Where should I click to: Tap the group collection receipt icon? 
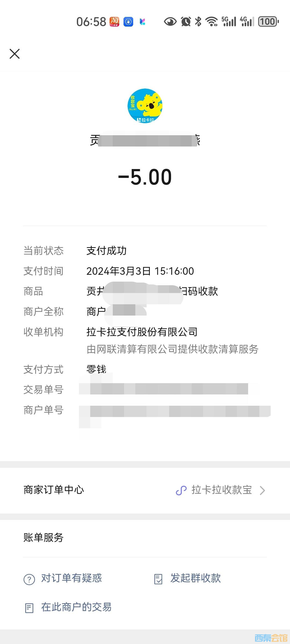[x=158, y=579]
